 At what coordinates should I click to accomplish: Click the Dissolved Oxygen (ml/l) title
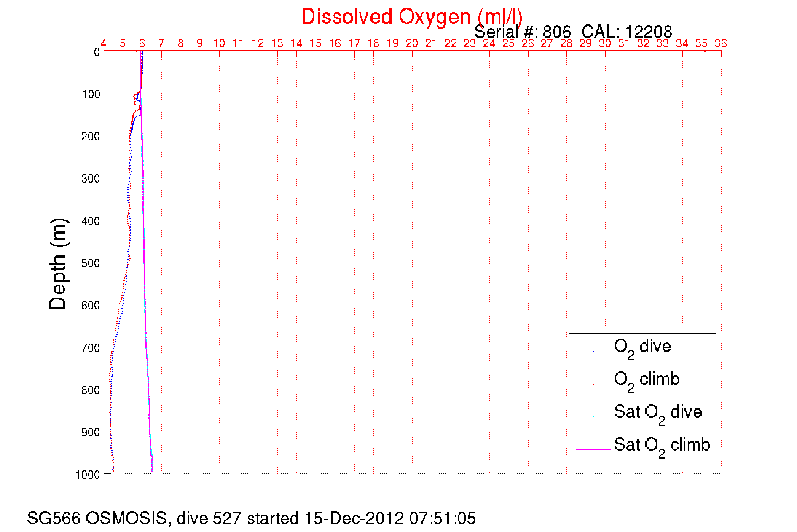click(412, 17)
